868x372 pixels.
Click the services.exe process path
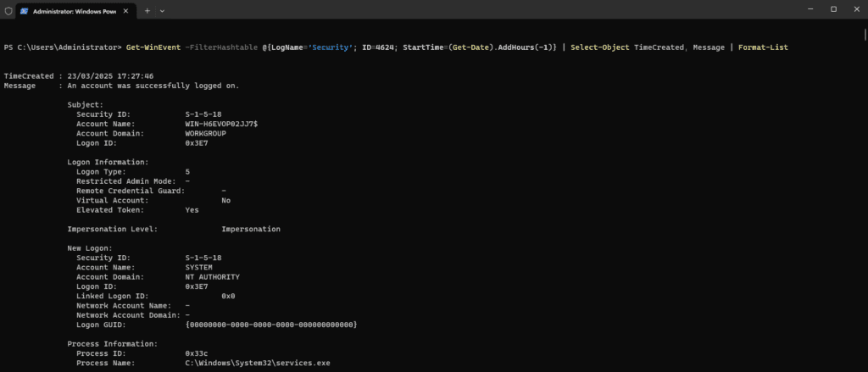pyautogui.click(x=258, y=363)
